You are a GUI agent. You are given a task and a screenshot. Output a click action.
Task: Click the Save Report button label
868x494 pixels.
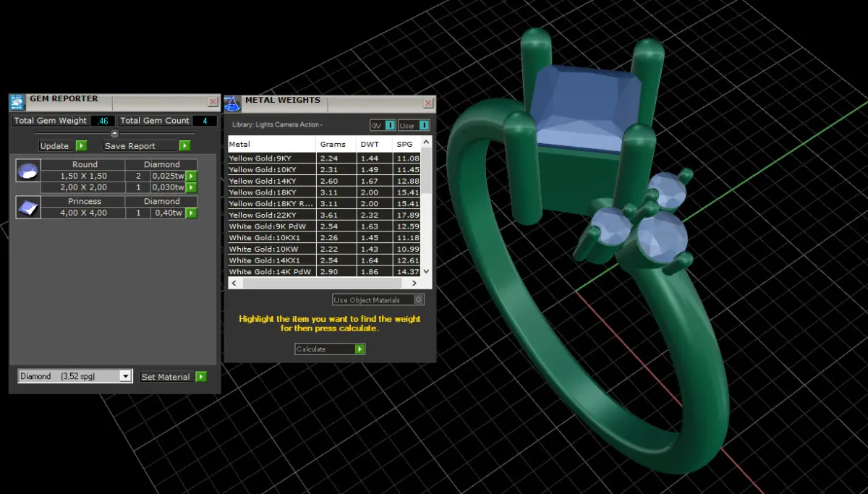130,145
